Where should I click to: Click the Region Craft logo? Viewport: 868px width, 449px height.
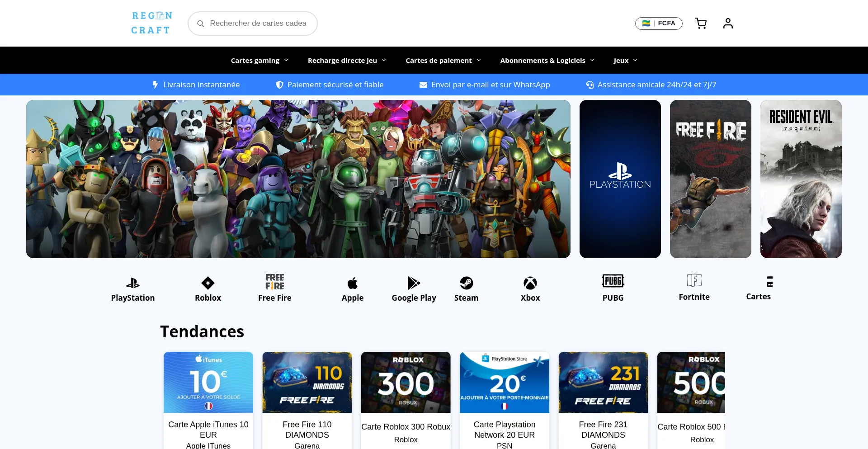click(x=151, y=23)
